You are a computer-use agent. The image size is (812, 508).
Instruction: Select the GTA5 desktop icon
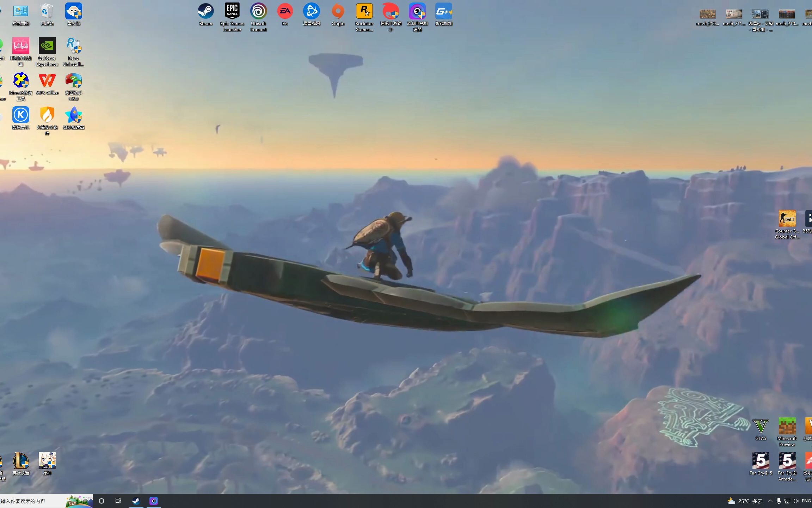[761, 427]
